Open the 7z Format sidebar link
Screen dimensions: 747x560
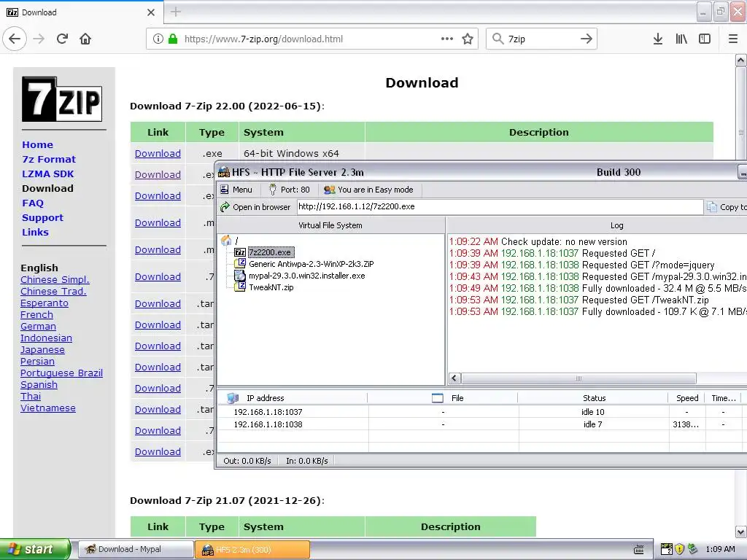coord(49,160)
